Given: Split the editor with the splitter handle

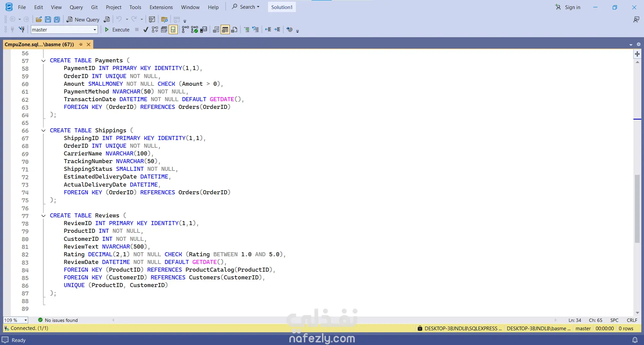Looking at the screenshot, I should [637, 54].
